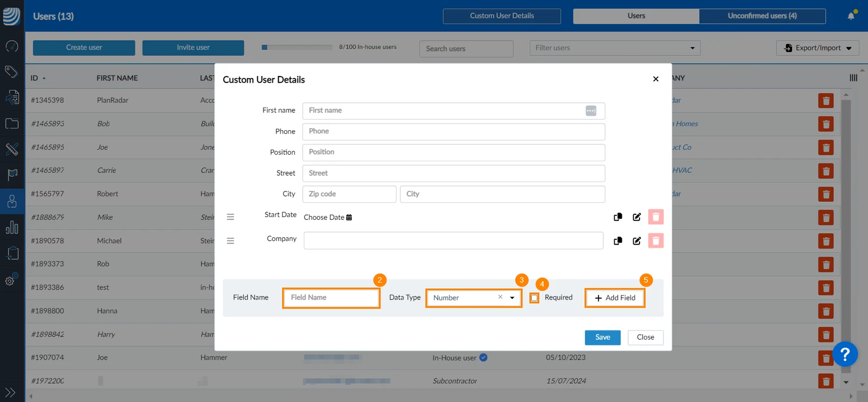Open the calendar icon for Start Date

(x=349, y=218)
